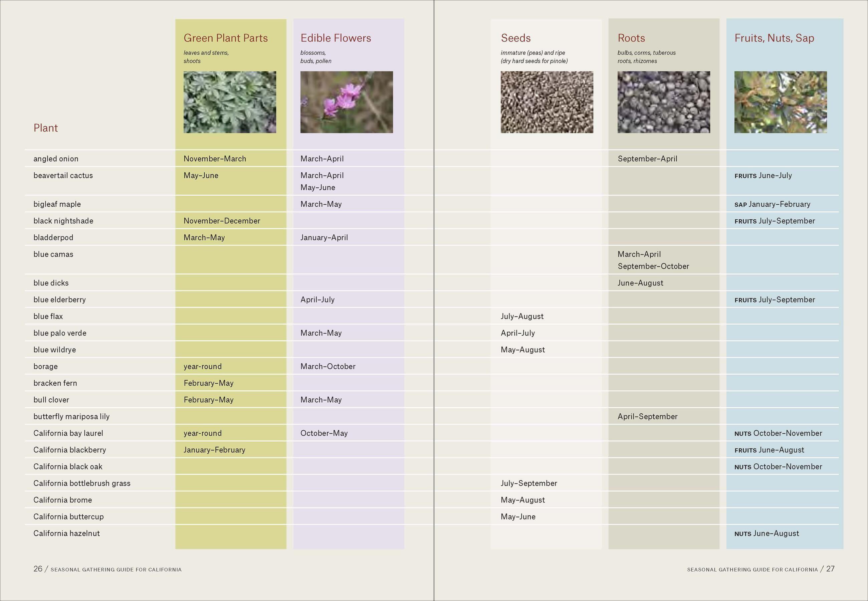Click the Plant column heading
Viewport: 868px width, 601px height.
point(45,128)
